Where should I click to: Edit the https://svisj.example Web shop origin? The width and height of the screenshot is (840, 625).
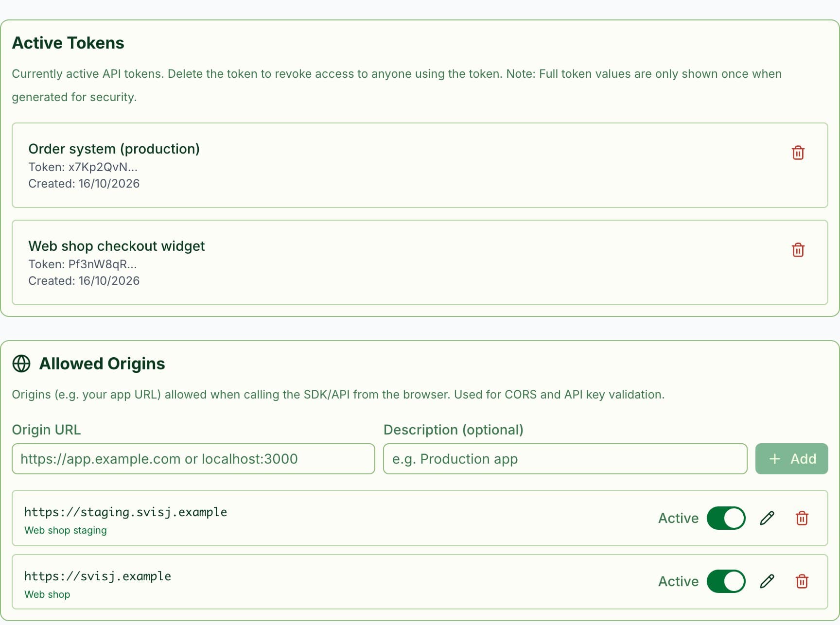click(x=767, y=581)
